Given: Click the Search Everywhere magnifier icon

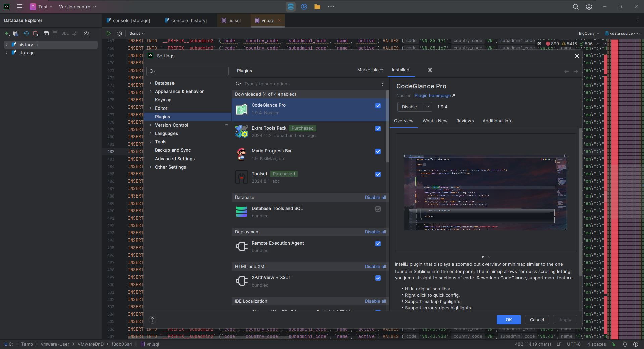Looking at the screenshot, I should (x=576, y=7).
